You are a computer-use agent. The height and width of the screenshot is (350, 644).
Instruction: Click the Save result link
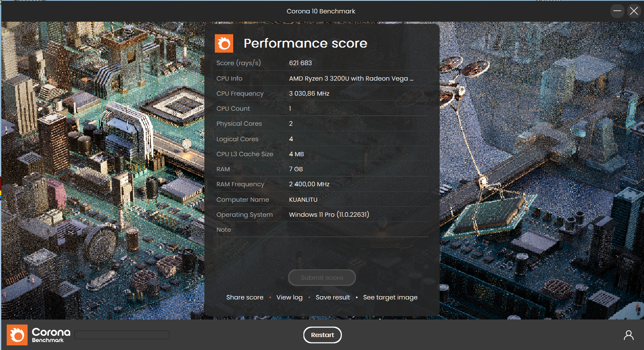pyautogui.click(x=333, y=297)
